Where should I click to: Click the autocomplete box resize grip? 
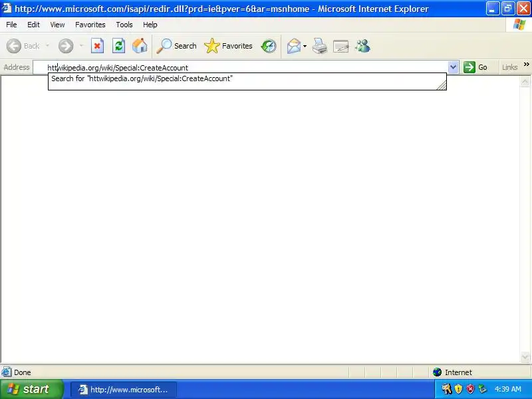(442, 85)
